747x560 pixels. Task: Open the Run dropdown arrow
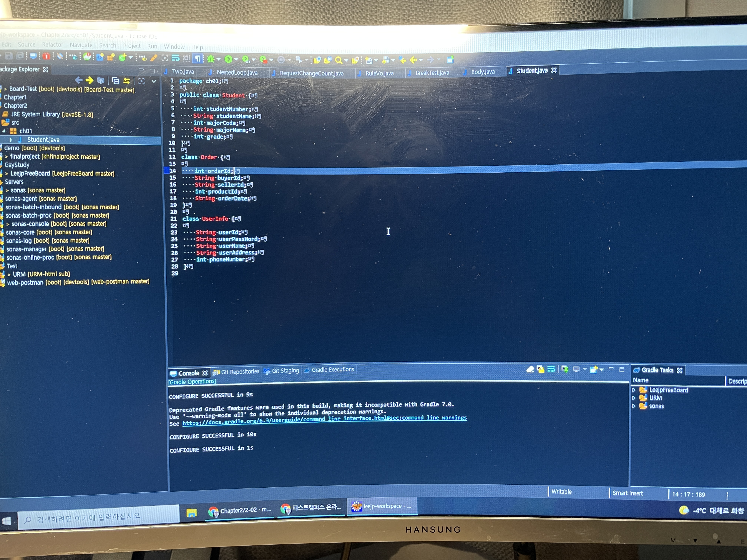pyautogui.click(x=236, y=60)
